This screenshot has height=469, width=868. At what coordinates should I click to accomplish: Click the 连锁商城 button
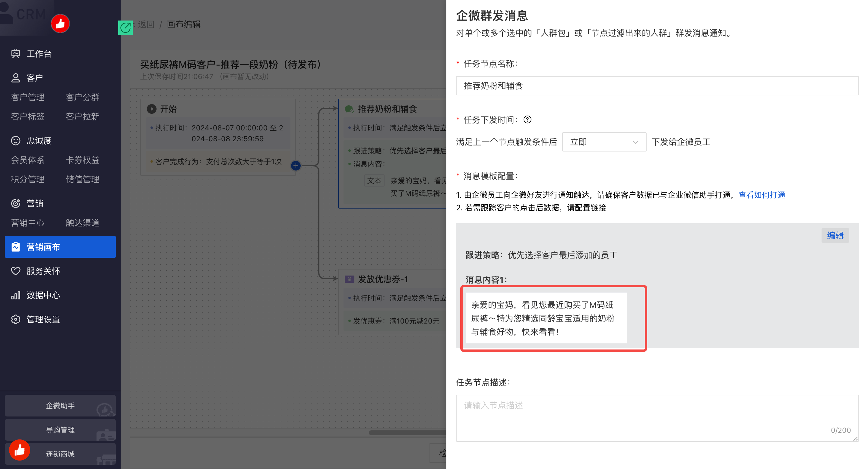pyautogui.click(x=60, y=454)
